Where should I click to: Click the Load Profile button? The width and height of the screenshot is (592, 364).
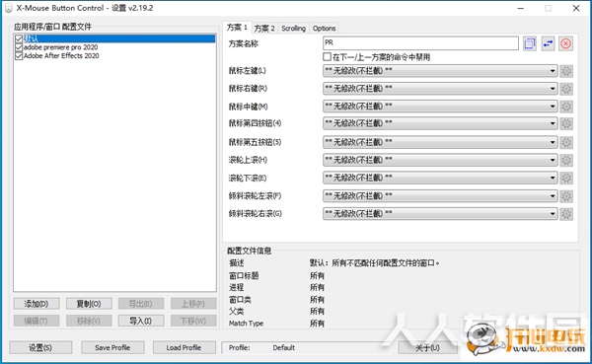tap(184, 348)
